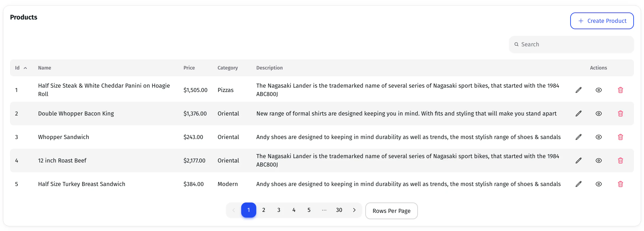Click the Description column header
644x231 pixels.
pos(269,68)
